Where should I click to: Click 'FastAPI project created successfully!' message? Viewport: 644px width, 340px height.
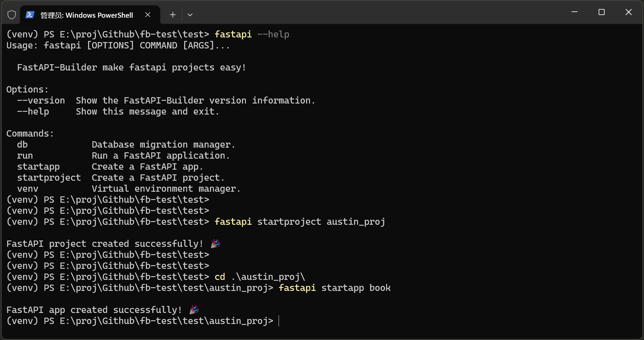coord(105,244)
